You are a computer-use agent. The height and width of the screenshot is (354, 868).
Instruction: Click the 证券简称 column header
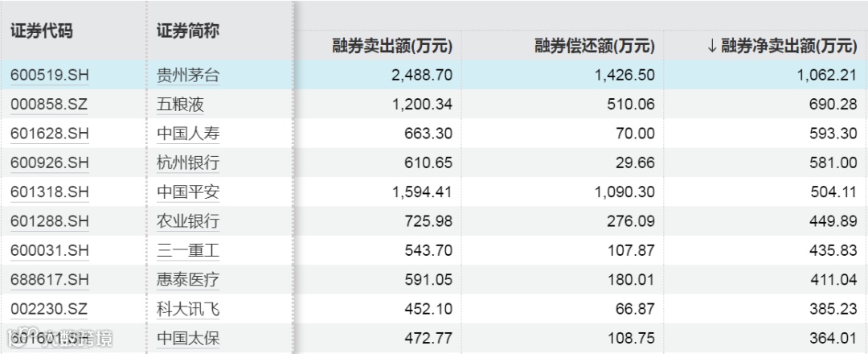coord(188,31)
